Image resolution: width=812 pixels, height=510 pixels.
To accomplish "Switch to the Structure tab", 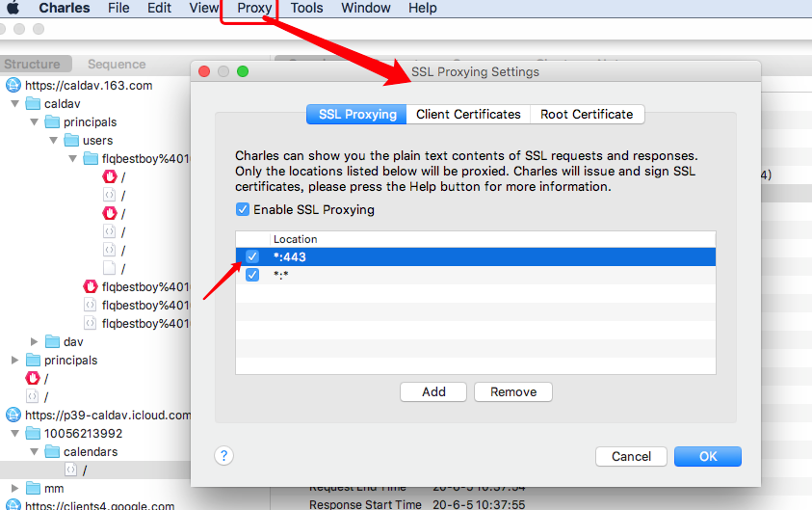I will pos(36,65).
